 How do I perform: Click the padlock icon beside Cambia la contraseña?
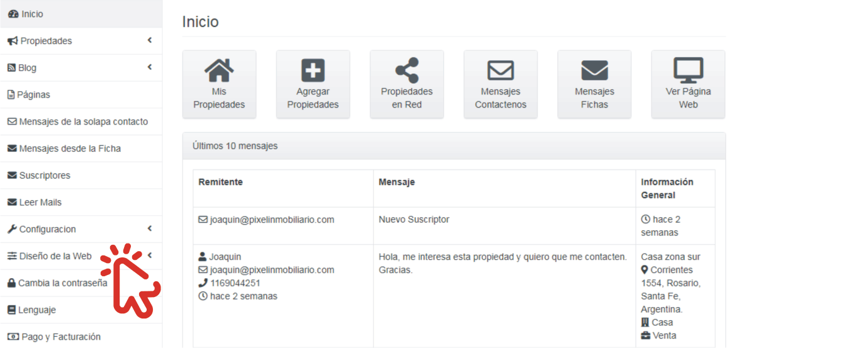(x=11, y=283)
